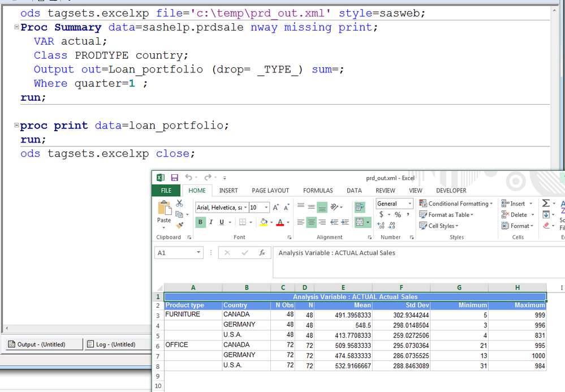
Task: Apply the Percent Style format
Action: (398, 214)
